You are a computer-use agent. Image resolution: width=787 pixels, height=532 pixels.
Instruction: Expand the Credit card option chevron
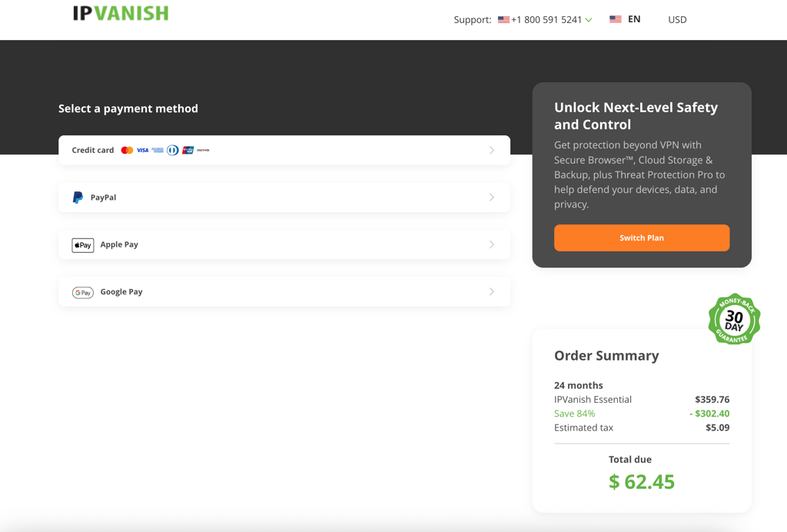[492, 150]
